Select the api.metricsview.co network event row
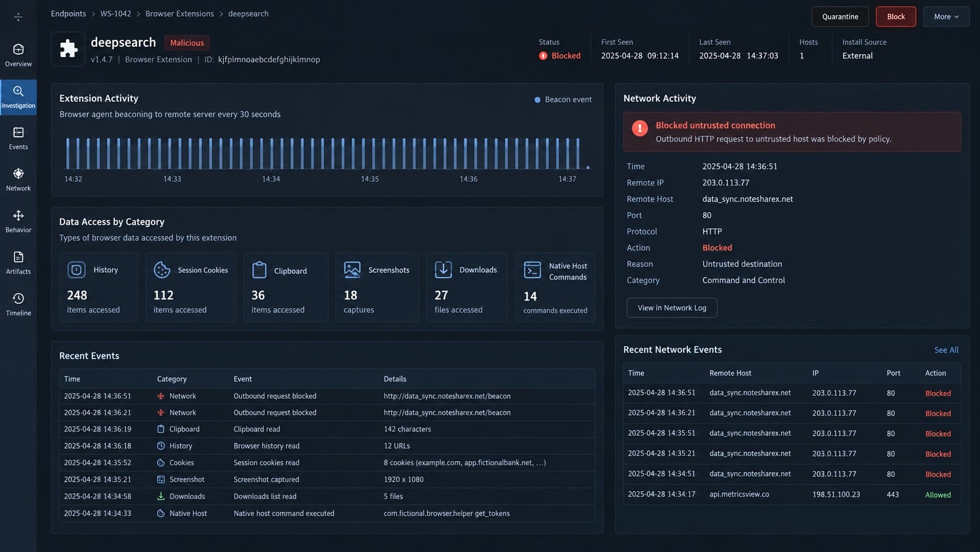The image size is (980, 552). pyautogui.click(x=792, y=495)
